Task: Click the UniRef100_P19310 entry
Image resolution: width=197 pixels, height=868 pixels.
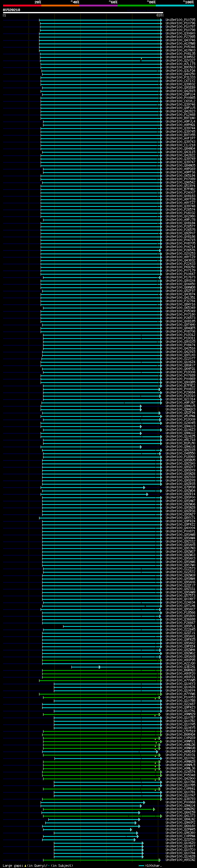Action: (x=180, y=396)
